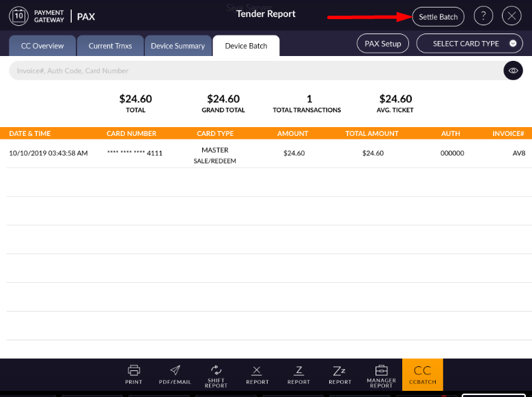The width and height of the screenshot is (532, 397).
Task: Open the Manager Report
Action: [381, 375]
